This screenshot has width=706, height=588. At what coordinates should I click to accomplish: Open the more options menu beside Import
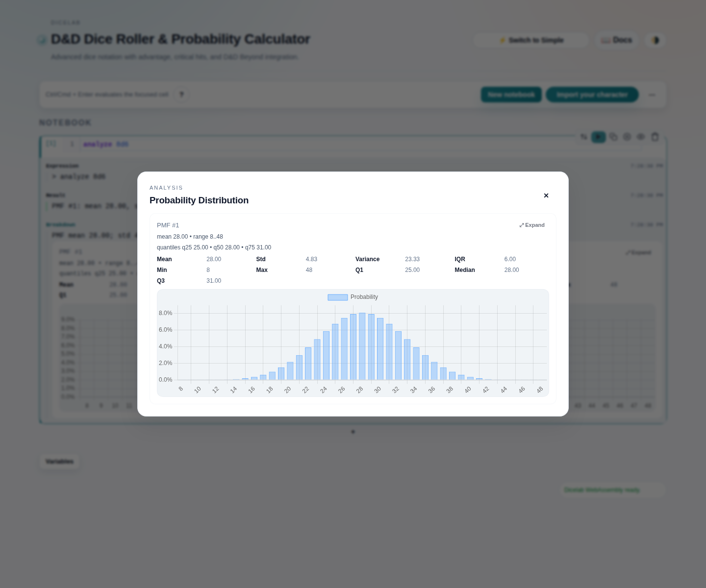[652, 95]
